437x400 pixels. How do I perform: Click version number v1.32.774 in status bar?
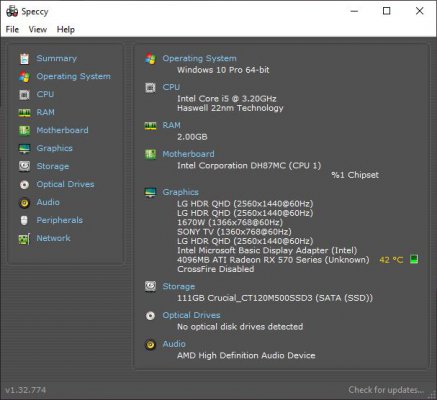(x=26, y=390)
